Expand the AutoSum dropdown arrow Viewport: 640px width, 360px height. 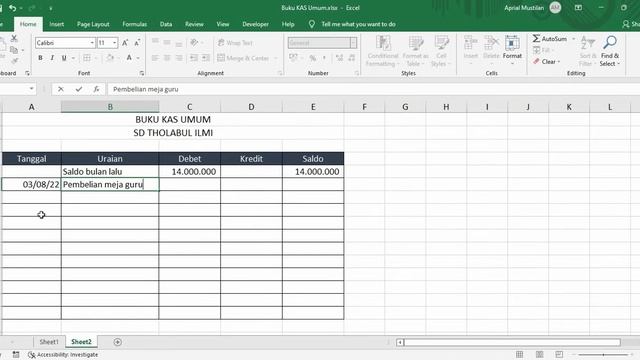click(x=573, y=39)
